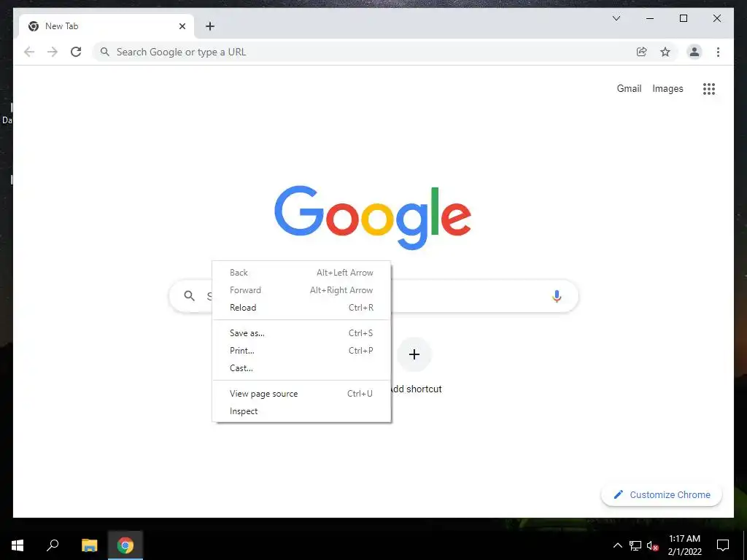747x560 pixels.
Task: Select the New Tab tab
Action: pyautogui.click(x=106, y=26)
